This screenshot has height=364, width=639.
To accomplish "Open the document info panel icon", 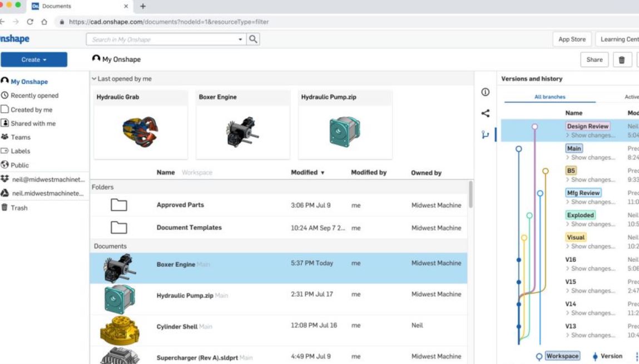I will [485, 92].
